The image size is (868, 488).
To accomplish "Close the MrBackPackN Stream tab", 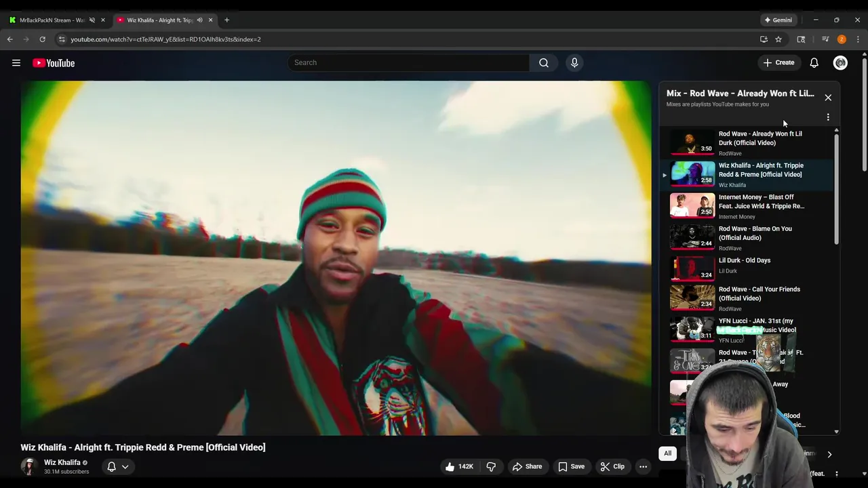I will [103, 20].
